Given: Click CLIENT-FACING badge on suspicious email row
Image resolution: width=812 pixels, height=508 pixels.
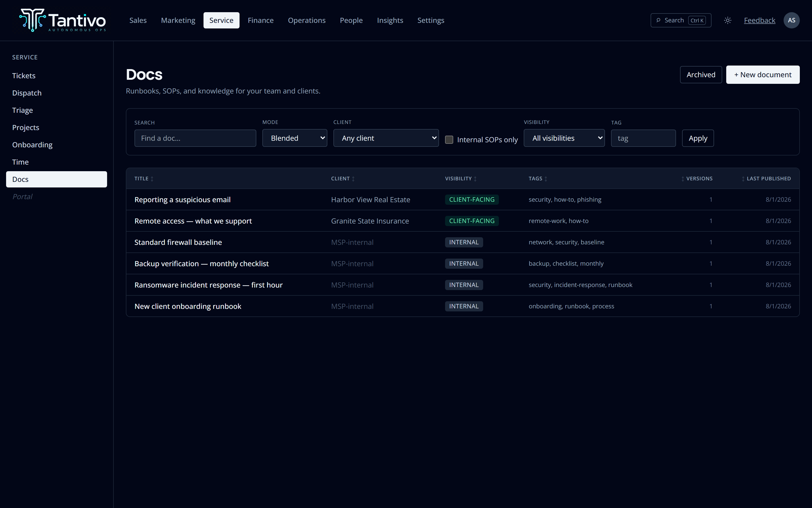Looking at the screenshot, I should click(471, 200).
